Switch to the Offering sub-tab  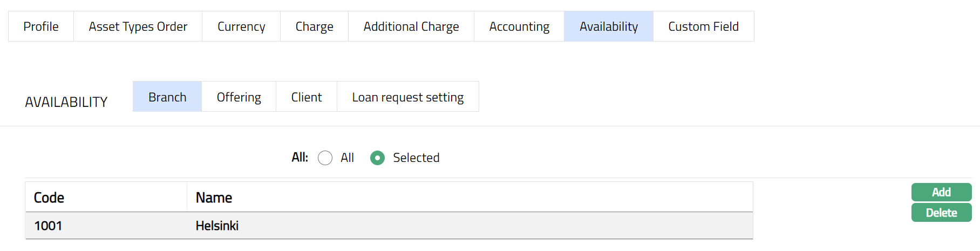pyautogui.click(x=239, y=97)
